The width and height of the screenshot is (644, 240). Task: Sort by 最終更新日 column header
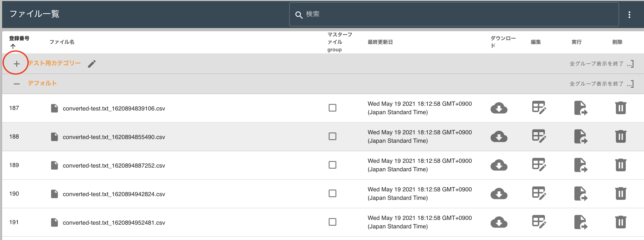(380, 42)
